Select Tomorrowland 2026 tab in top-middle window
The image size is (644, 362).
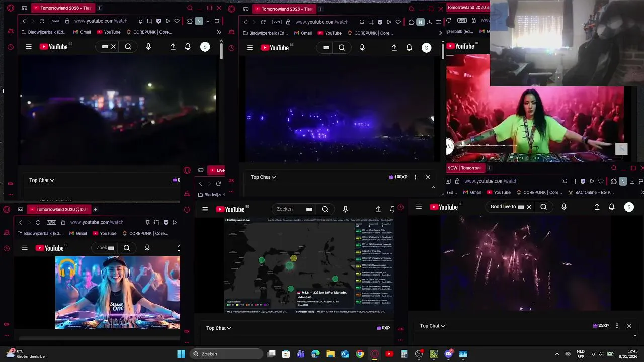284,9
